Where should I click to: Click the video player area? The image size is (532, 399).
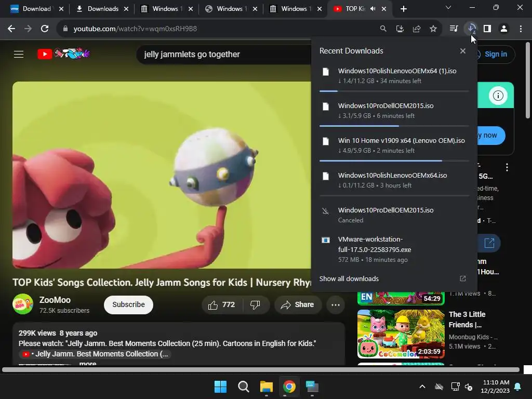pos(162,175)
